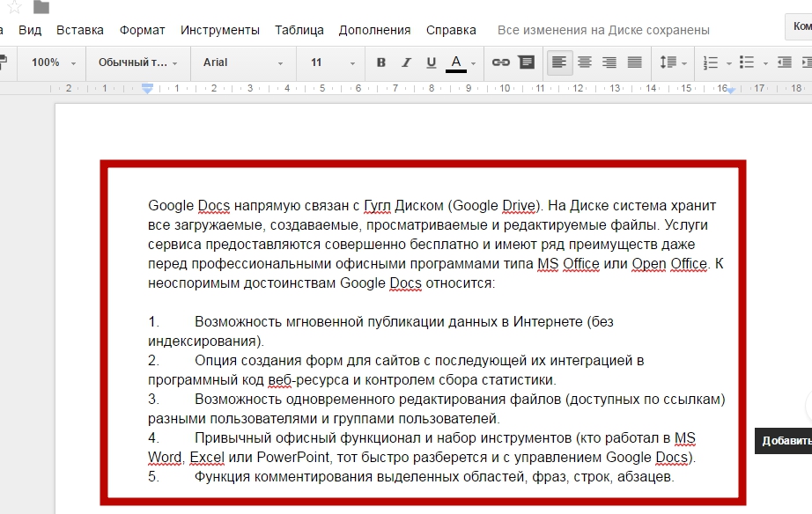Image resolution: width=812 pixels, height=514 pixels.
Task: Center align the text
Action: (584, 62)
